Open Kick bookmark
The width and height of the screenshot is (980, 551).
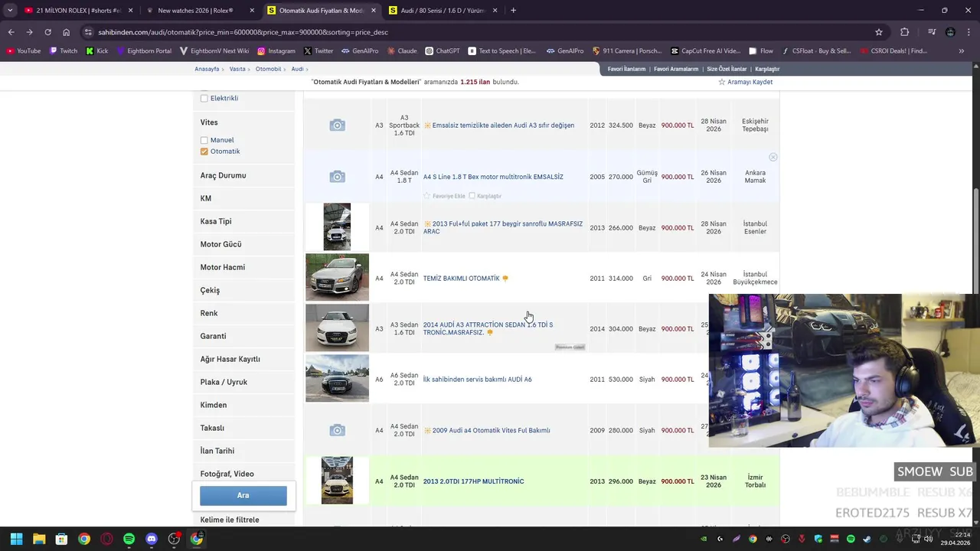click(x=97, y=51)
